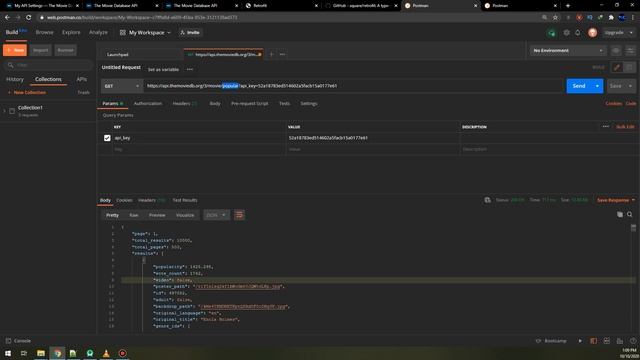Open the Send button dropdown arrow
Screen dimensions: 640x360
[x=597, y=86]
